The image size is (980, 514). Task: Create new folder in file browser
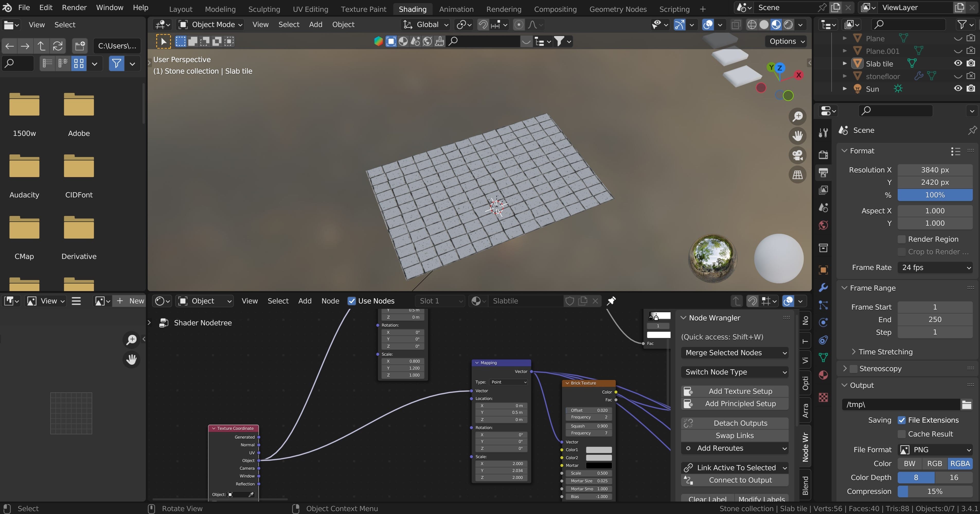click(80, 46)
